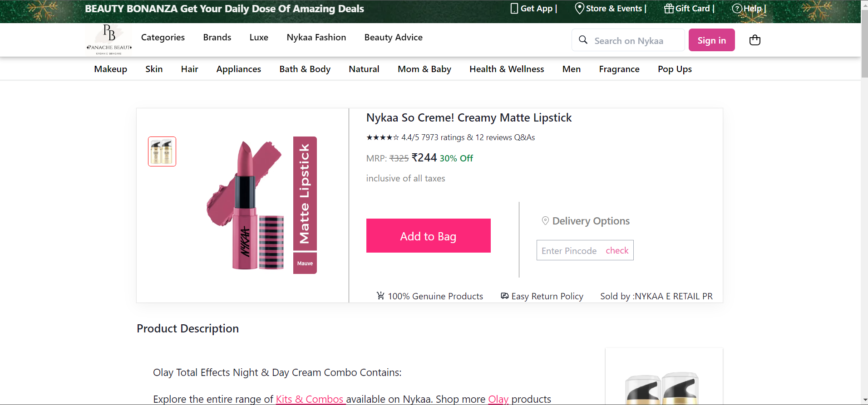Image resolution: width=868 pixels, height=405 pixels.
Task: Click Gift Card link text
Action: (693, 8)
